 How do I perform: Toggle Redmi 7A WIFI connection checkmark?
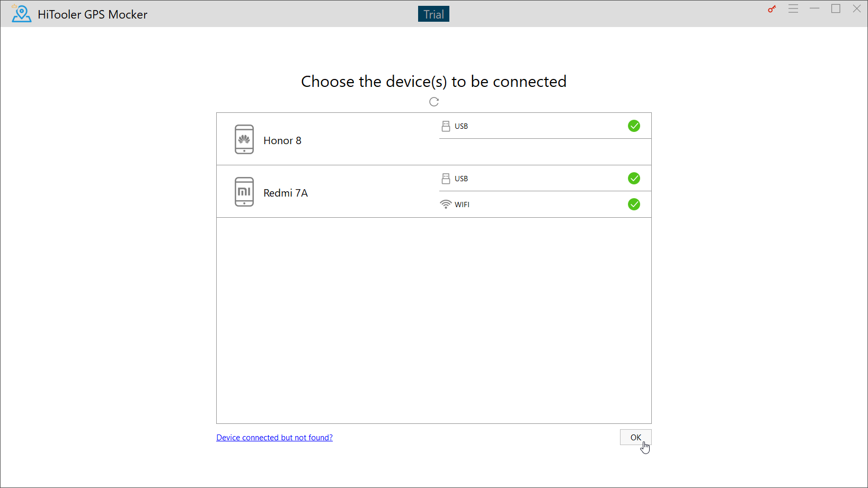click(634, 205)
